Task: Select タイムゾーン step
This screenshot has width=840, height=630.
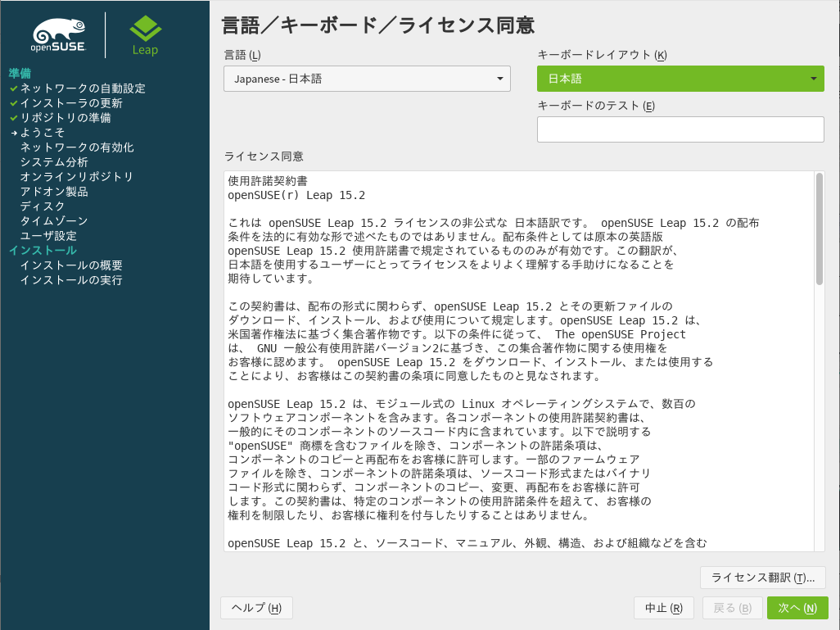Action: [x=54, y=221]
